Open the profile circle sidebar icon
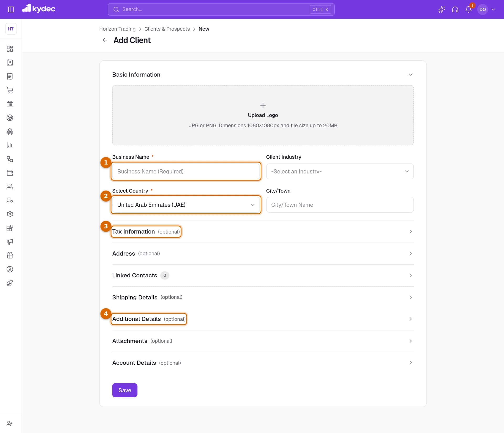 (10, 269)
